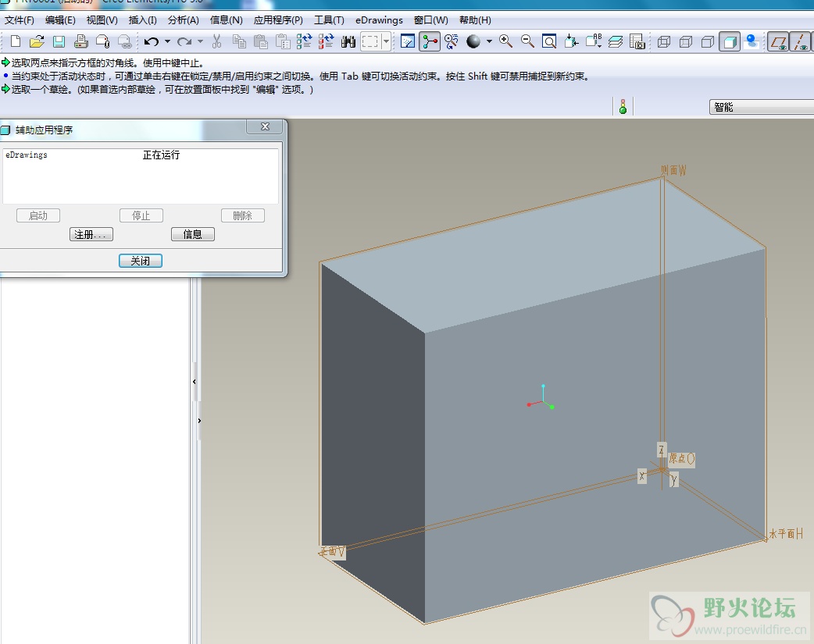Image resolution: width=814 pixels, height=644 pixels.
Task: Expand the Undo history dropdown arrow
Action: (167, 41)
